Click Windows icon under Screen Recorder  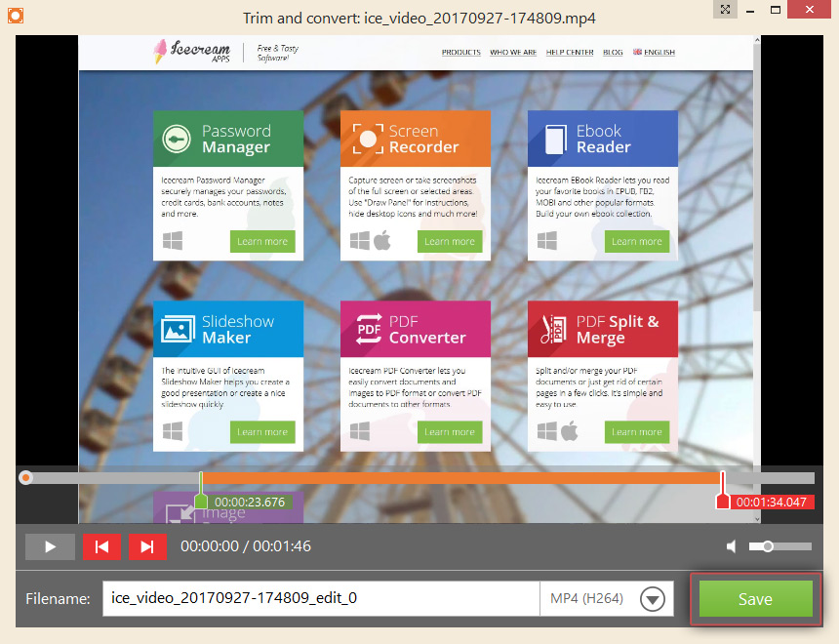tap(360, 241)
